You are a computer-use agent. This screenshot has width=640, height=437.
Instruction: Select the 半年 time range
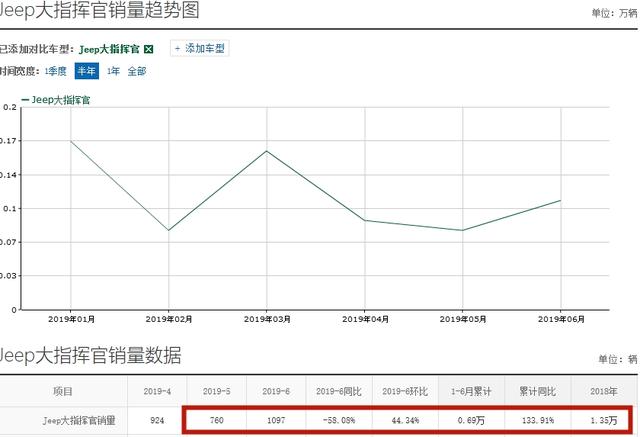pyautogui.click(x=87, y=71)
